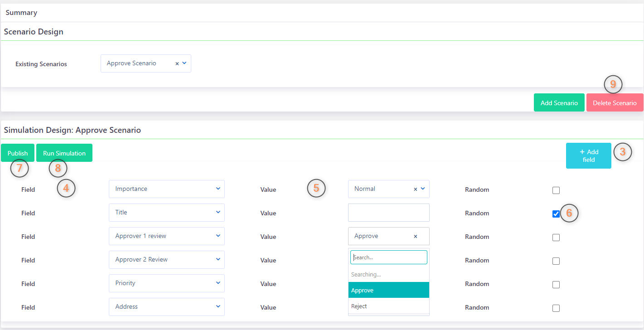Screen dimensions: 644x330
Task: Click the Summary header text
Action: click(x=21, y=13)
